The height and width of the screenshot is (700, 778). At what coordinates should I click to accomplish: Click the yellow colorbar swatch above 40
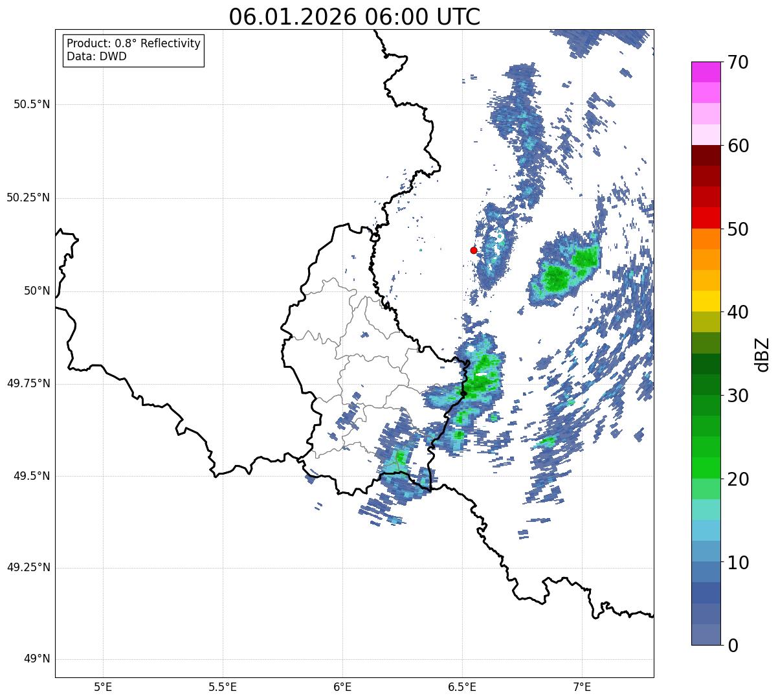click(x=706, y=301)
